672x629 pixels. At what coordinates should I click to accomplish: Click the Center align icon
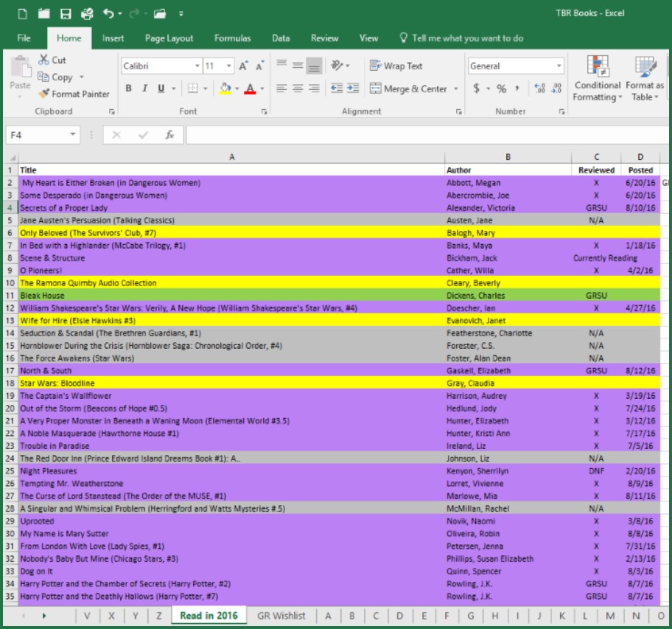click(x=298, y=88)
